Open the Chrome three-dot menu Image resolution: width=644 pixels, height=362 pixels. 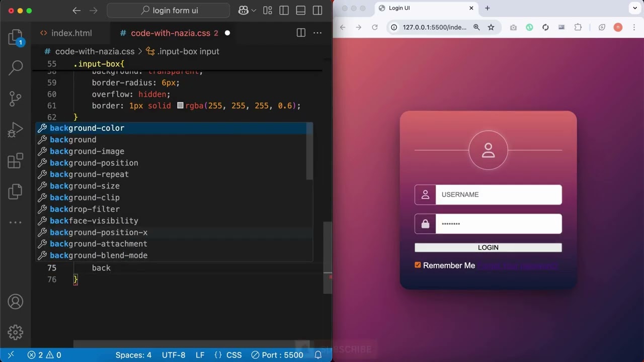(x=634, y=27)
